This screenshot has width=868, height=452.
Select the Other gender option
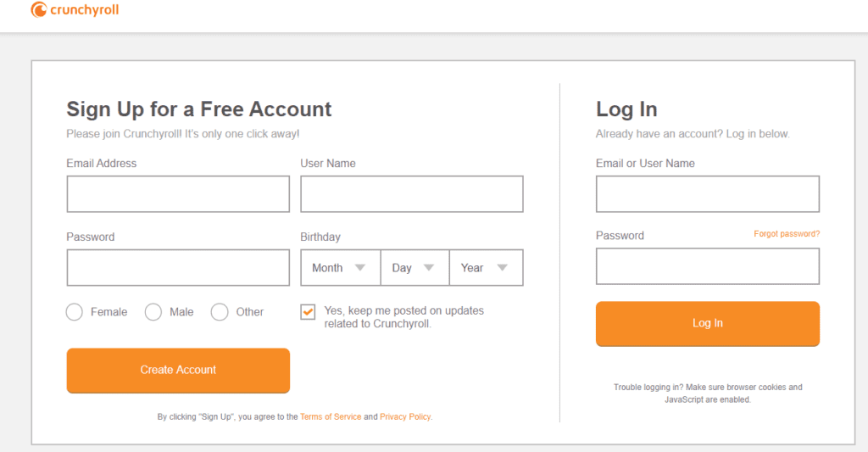(220, 312)
